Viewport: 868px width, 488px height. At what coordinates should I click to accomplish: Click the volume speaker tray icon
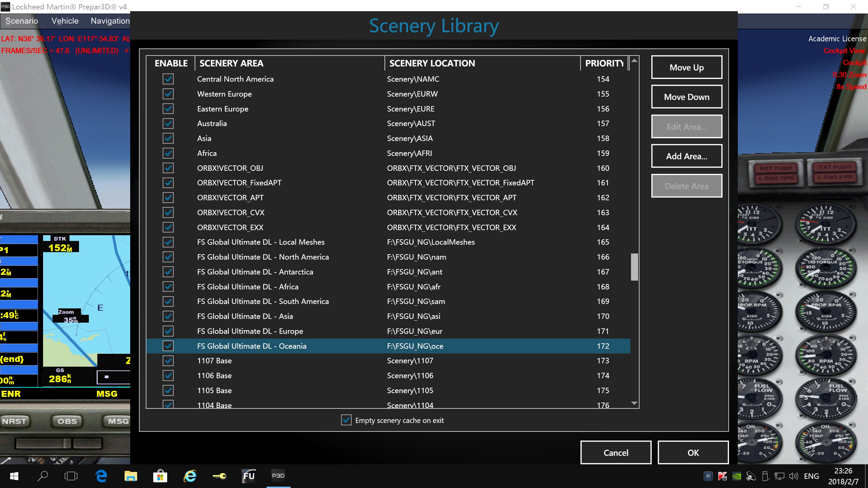(793, 476)
